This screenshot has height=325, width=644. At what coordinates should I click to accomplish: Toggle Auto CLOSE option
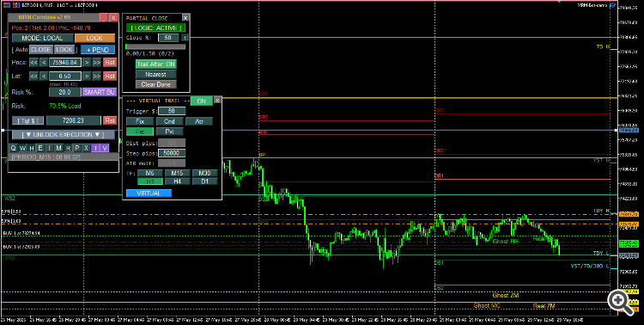point(40,49)
